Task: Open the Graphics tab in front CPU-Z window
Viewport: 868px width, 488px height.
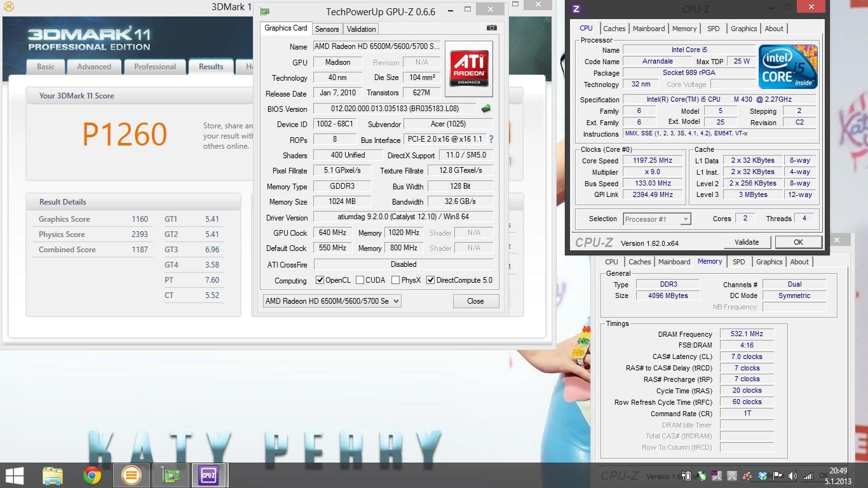Action: coord(743,29)
